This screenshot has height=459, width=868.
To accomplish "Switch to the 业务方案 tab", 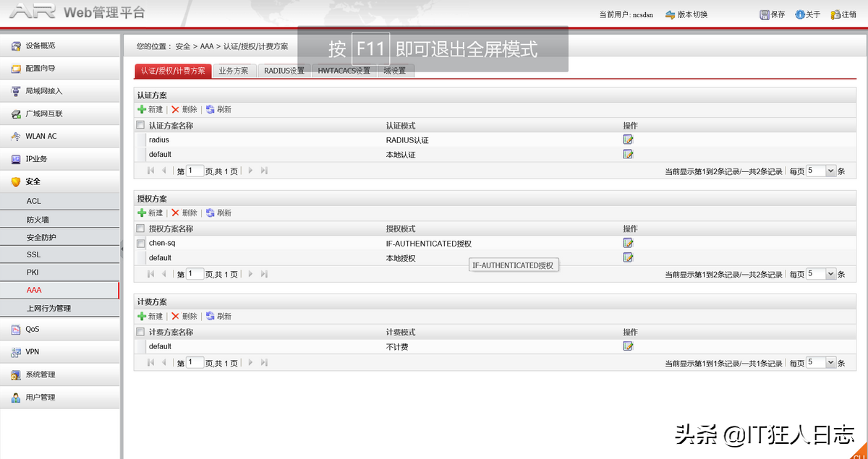I will click(x=234, y=71).
